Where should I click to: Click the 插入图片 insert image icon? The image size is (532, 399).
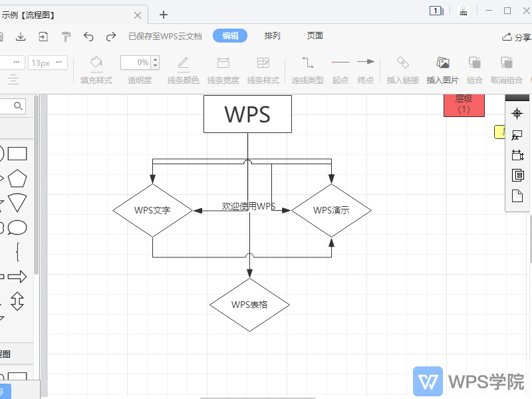(443, 63)
